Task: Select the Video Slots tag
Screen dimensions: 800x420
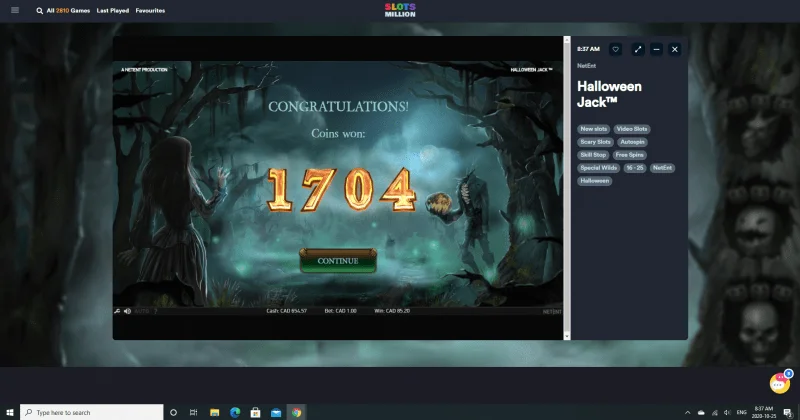Action: pyautogui.click(x=632, y=129)
